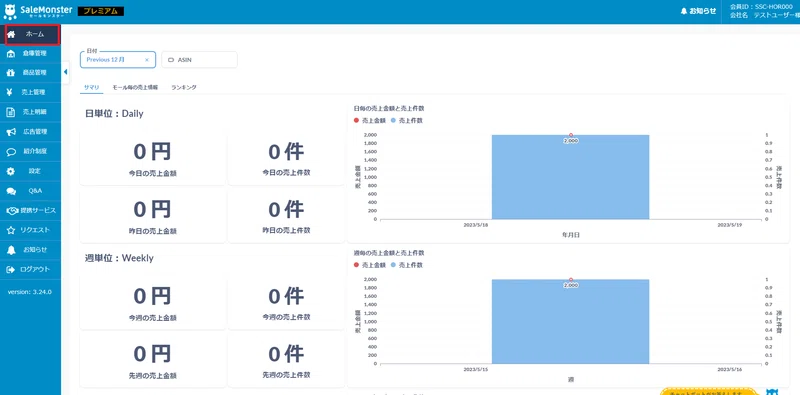This screenshot has width=800, height=395.
Task: Click the 今日の売上件数 card
Action: tap(286, 157)
